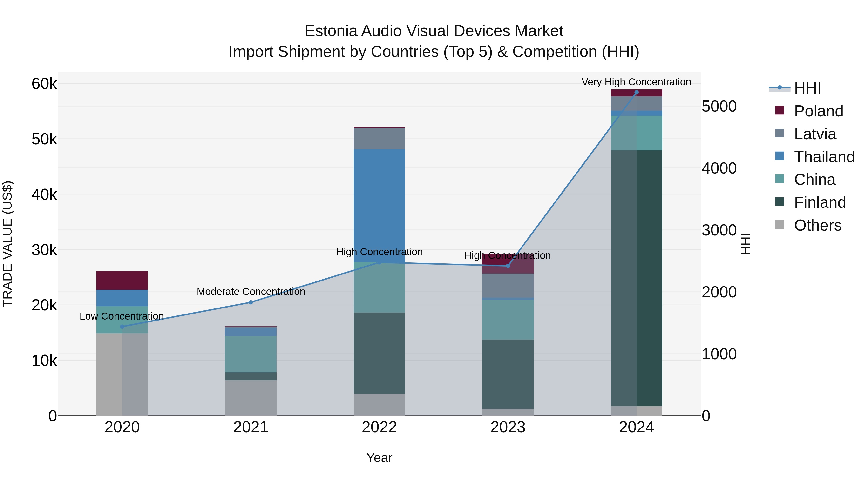Click the 1000 right HHI axis tick
The height and width of the screenshot is (488, 868).
719,354
